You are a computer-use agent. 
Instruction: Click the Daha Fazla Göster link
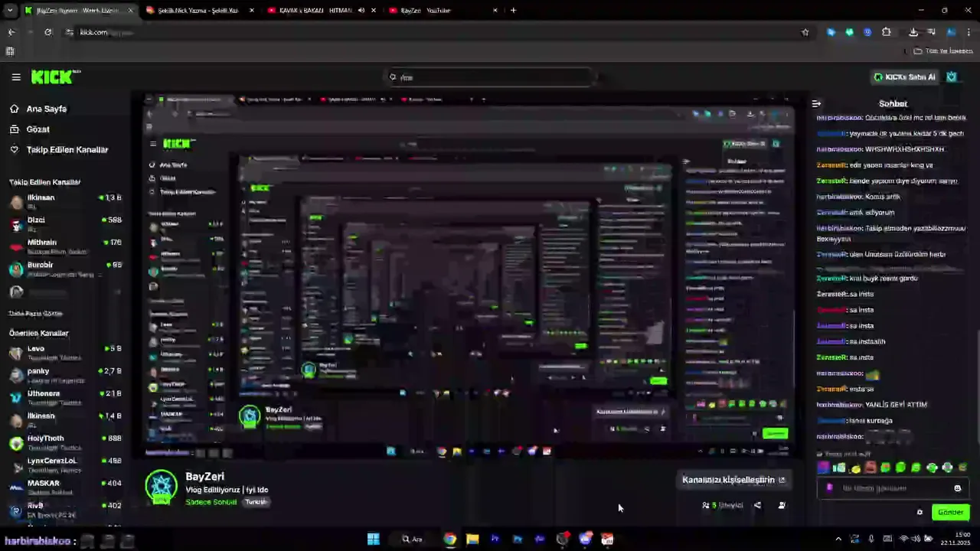coord(36,314)
